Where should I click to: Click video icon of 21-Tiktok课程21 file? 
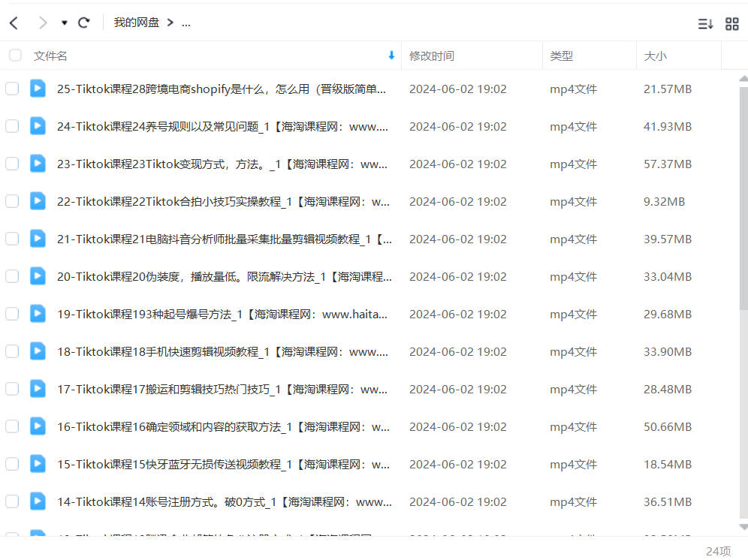point(38,239)
